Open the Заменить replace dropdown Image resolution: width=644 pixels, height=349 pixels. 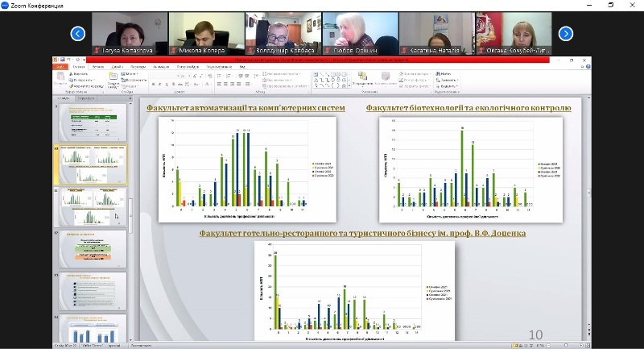447,80
